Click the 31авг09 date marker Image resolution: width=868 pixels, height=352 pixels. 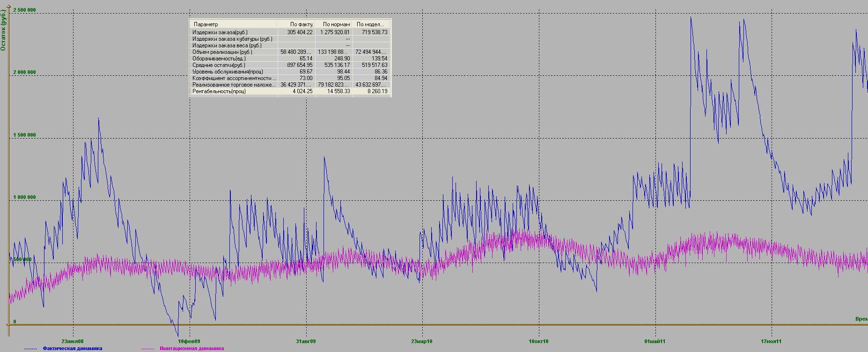pos(306,341)
